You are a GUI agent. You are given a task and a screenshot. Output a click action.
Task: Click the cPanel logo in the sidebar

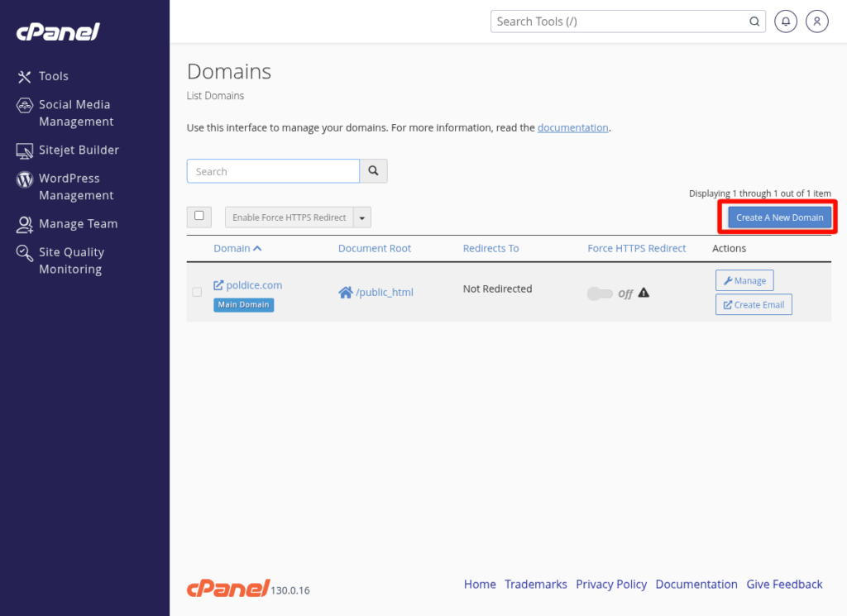coord(58,32)
